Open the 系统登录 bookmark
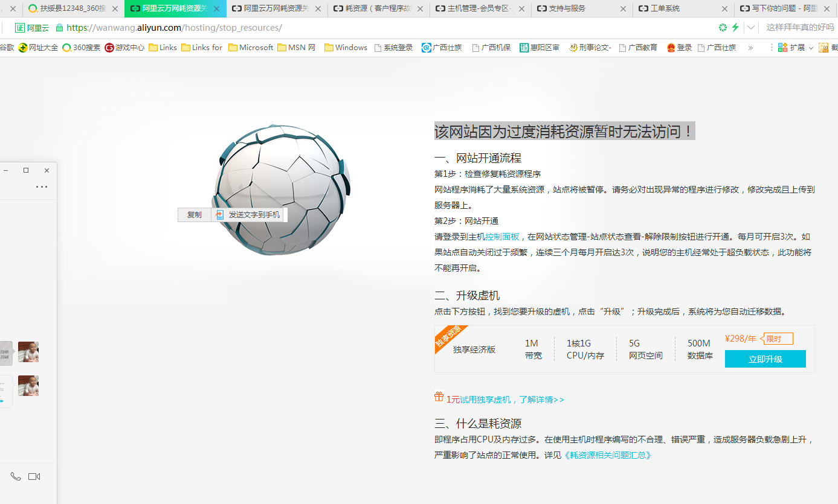This screenshot has height=504, width=838. [x=393, y=48]
